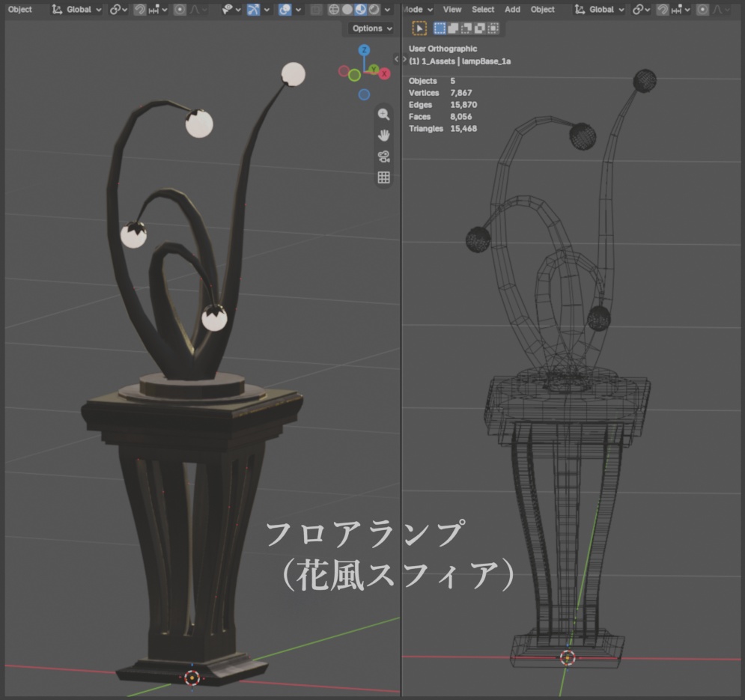Expand left viewport sidebar arrow
Viewport: 745px width, 700px height.
pos(396,59)
